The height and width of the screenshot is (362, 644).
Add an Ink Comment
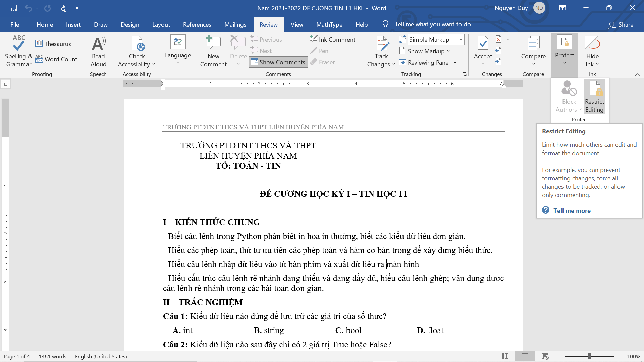[x=332, y=39]
